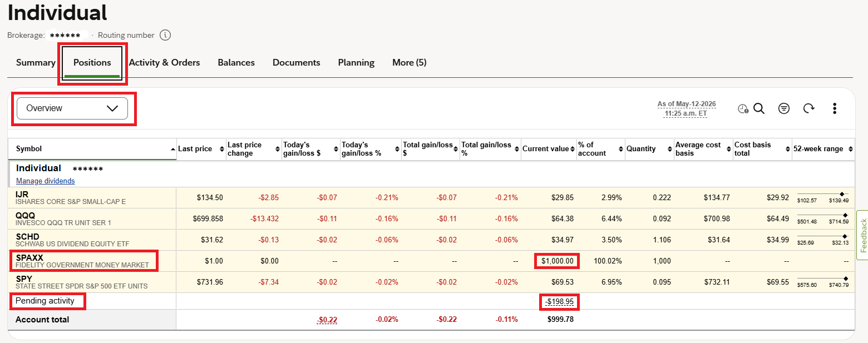Image resolution: width=868 pixels, height=343 pixels.
Task: Click the Manage dividends link
Action: 45,181
